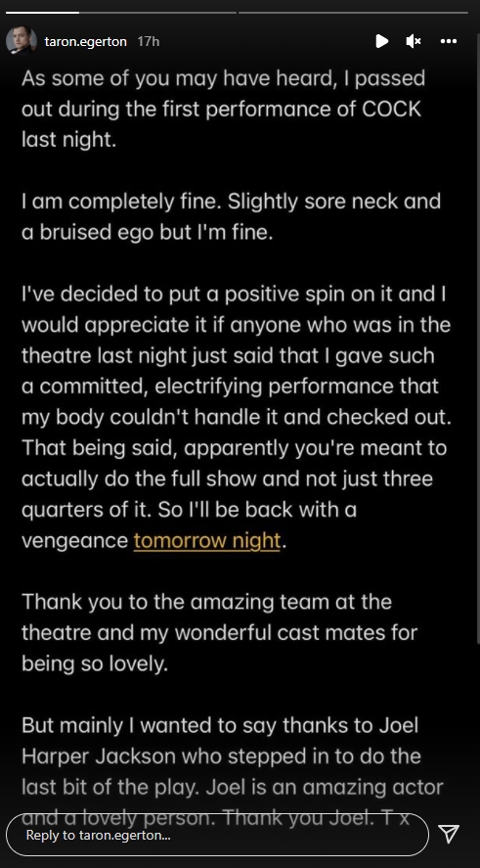The image size is (480, 868).
Task: Open the three-dot more options menu
Action: [448, 41]
